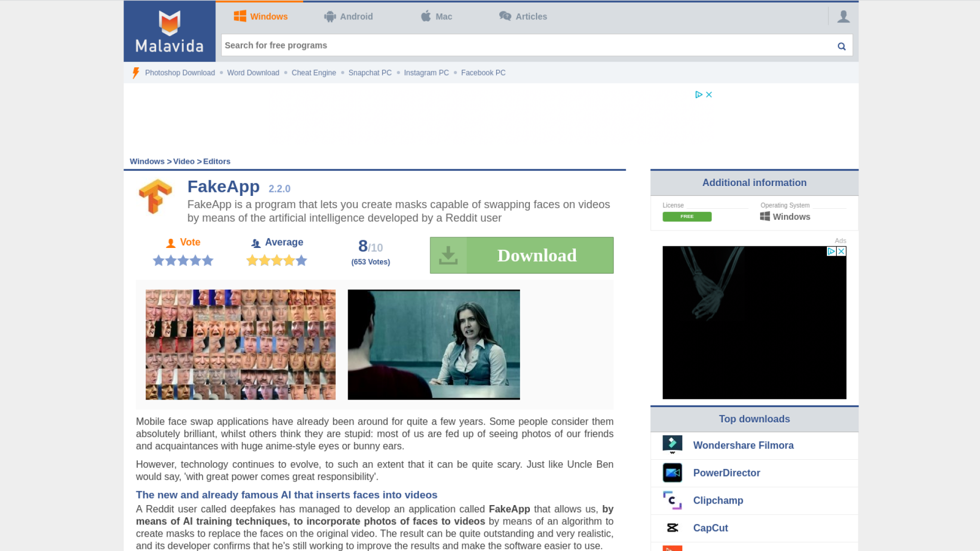Switch to the Mac tab
This screenshot has width=980, height=551.
(436, 17)
